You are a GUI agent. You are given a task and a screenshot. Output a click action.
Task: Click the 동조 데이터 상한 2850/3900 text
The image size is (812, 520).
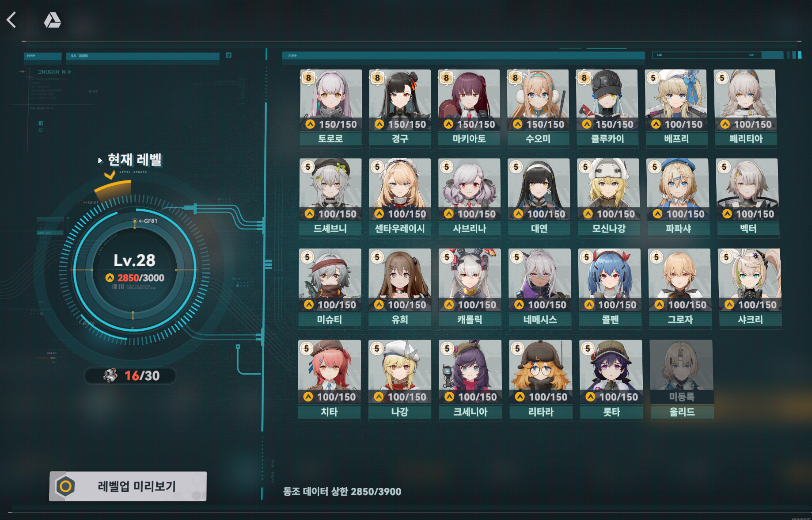[342, 492]
